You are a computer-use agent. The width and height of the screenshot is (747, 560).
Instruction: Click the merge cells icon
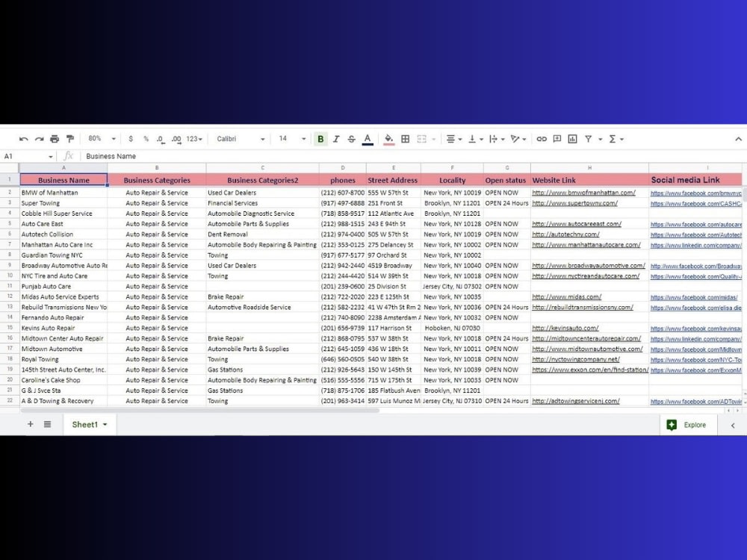pos(421,139)
